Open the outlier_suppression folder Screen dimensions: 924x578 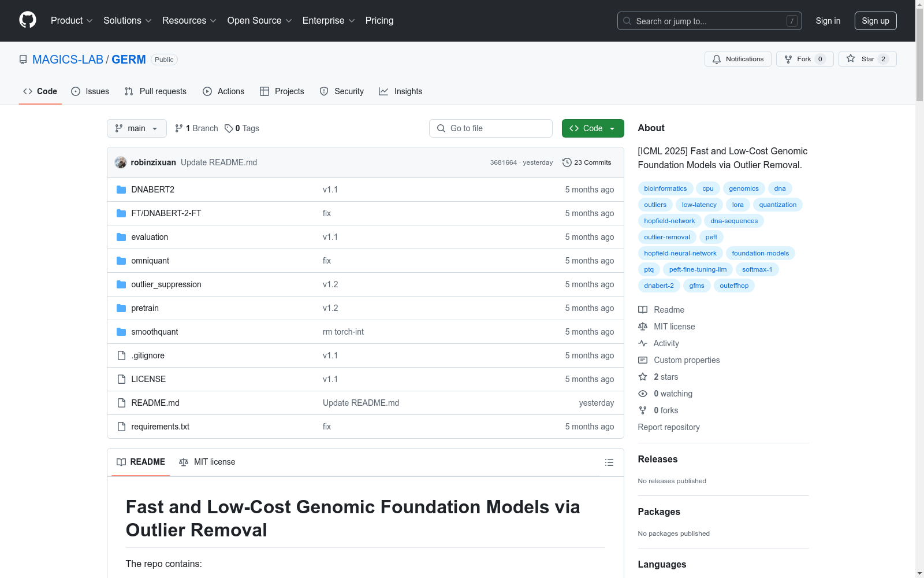pos(166,284)
